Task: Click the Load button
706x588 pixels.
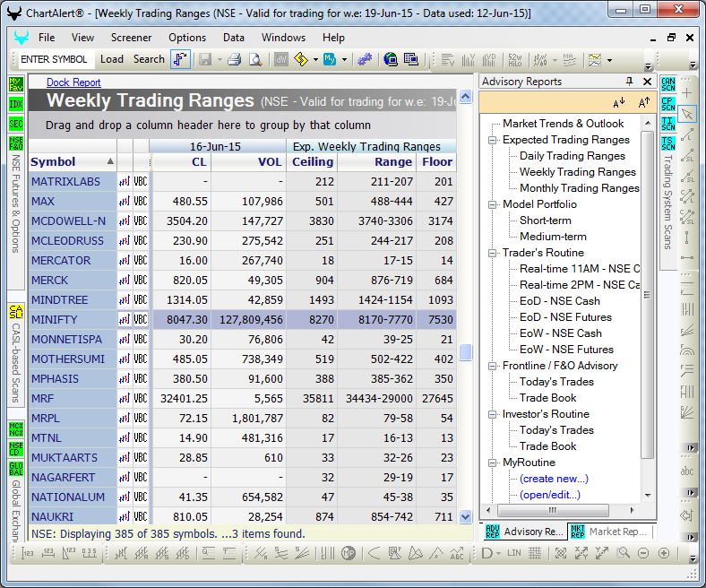Action: [x=112, y=59]
